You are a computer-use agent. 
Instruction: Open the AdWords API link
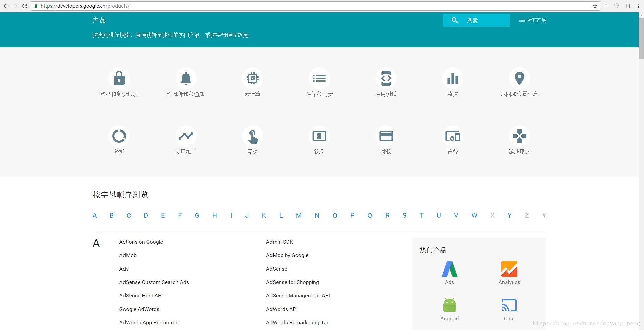(x=282, y=309)
